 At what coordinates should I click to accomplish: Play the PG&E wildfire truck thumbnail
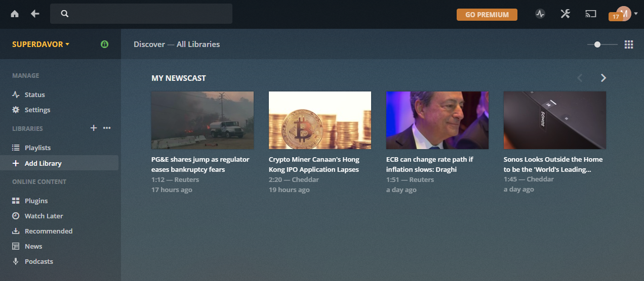point(203,120)
